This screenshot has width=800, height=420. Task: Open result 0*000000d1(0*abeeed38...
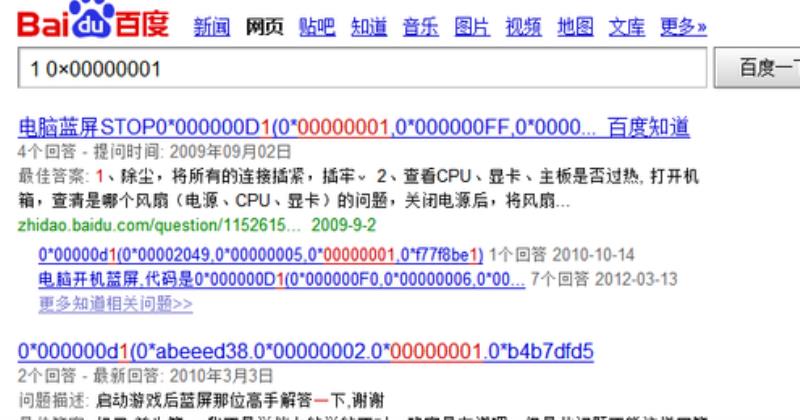pyautogui.click(x=306, y=351)
